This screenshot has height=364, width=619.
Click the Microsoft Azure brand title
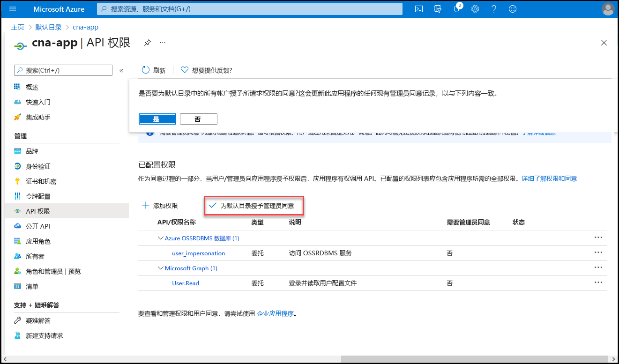[x=59, y=9]
